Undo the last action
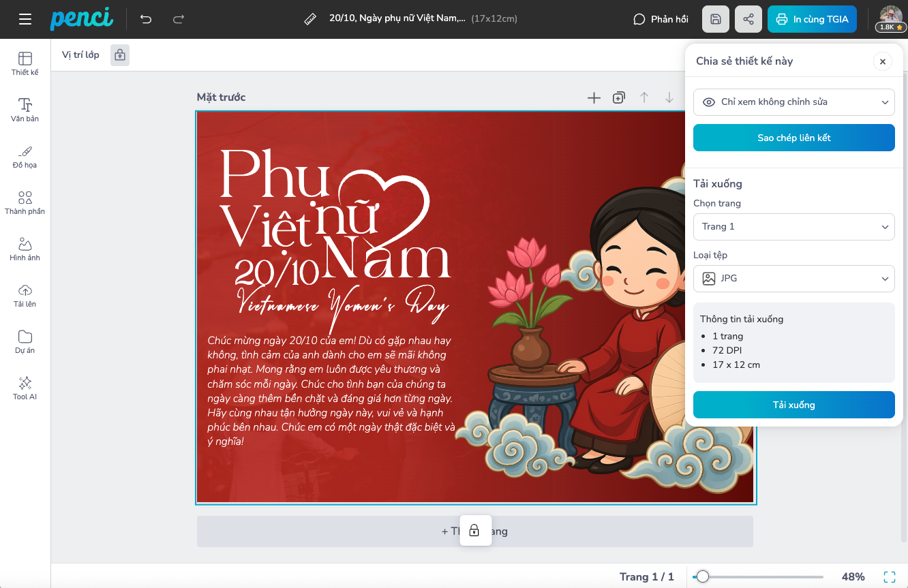 point(146,19)
